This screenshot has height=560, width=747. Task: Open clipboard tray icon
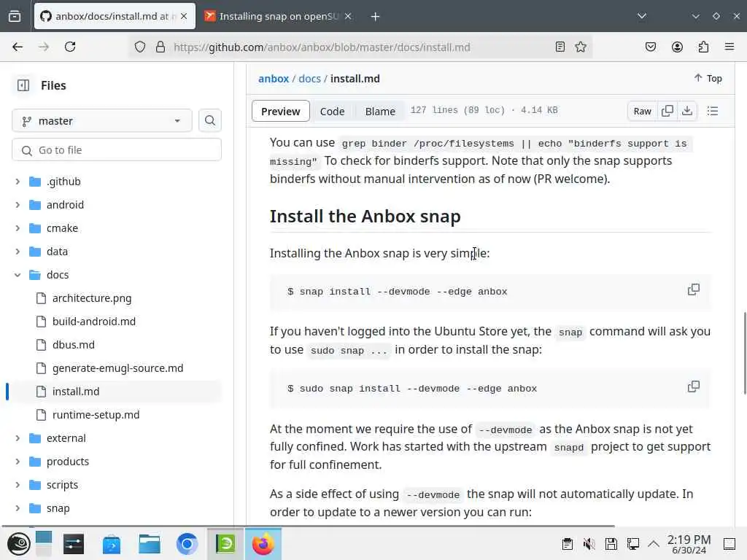point(567,544)
